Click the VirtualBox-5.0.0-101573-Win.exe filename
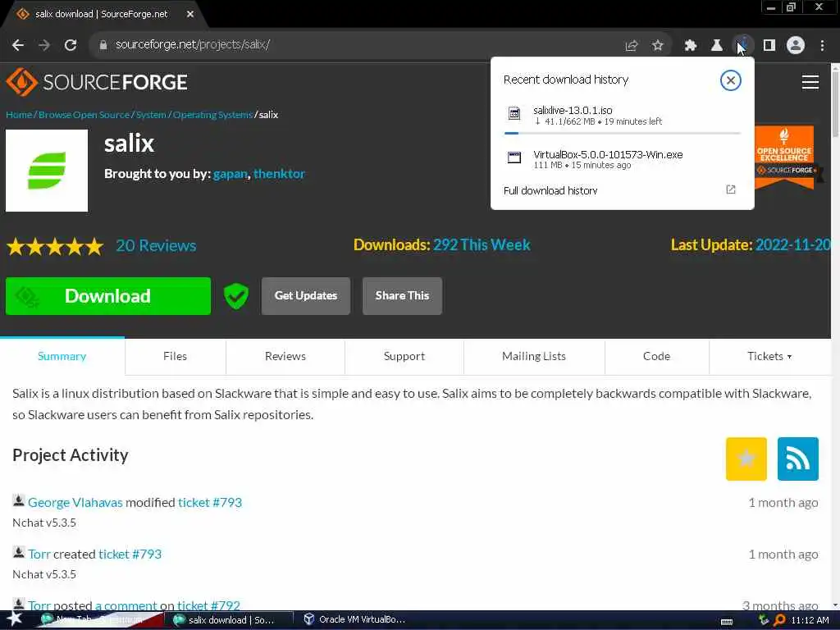This screenshot has height=630, width=840. (608, 155)
